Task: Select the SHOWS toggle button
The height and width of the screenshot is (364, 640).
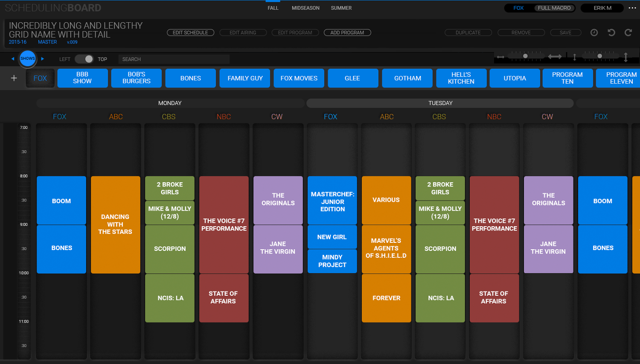Action: [27, 58]
